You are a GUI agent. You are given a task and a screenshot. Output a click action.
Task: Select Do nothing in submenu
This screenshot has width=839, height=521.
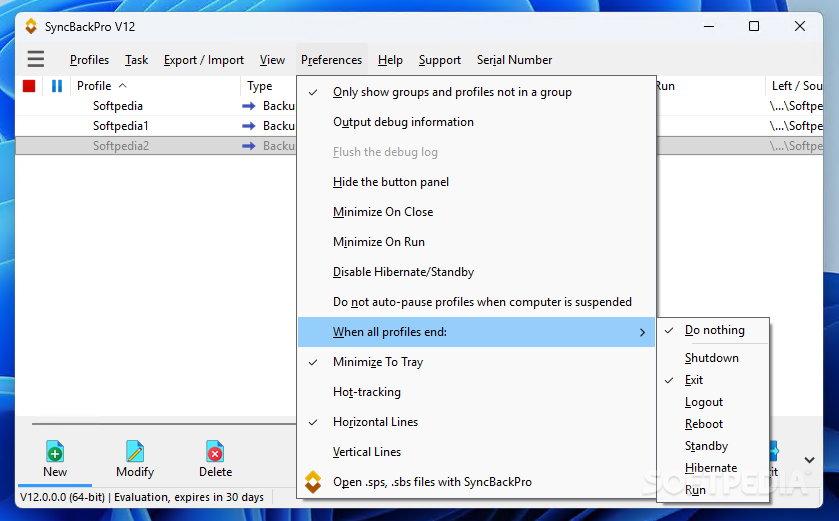pyautogui.click(x=713, y=330)
